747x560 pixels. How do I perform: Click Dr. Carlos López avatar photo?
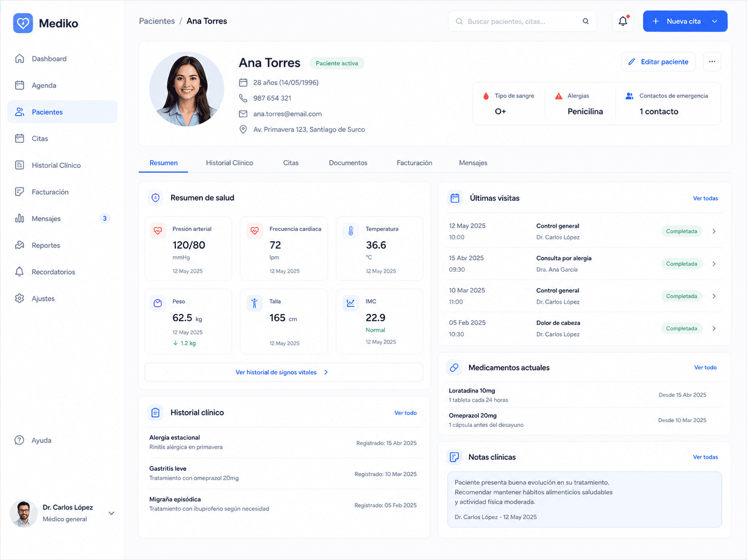24,513
